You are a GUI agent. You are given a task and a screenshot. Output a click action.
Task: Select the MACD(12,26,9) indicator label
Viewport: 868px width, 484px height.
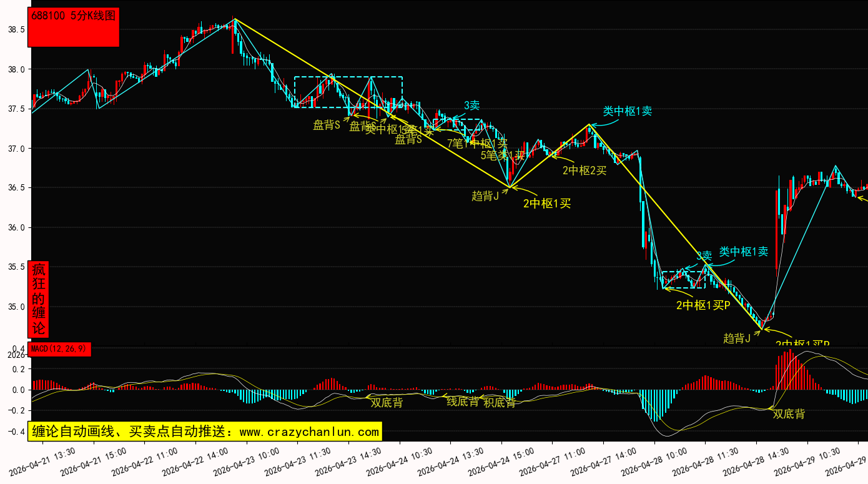click(x=60, y=349)
